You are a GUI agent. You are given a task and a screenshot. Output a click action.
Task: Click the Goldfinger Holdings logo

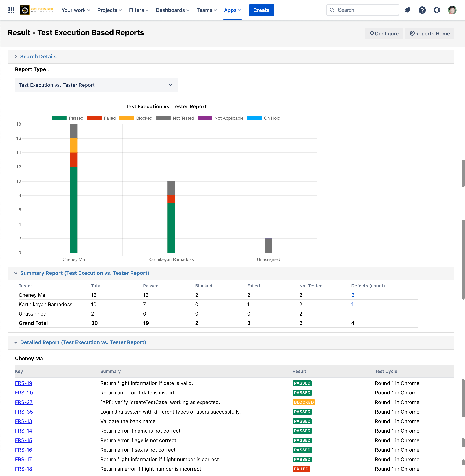tap(37, 10)
